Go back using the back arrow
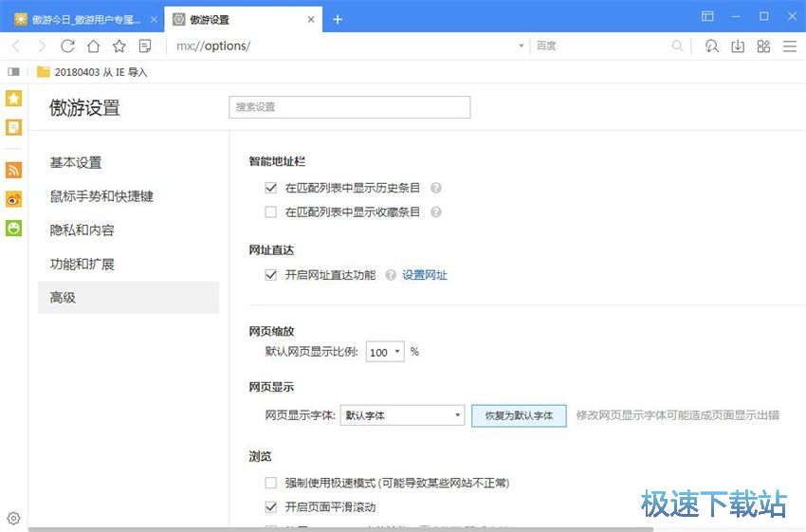This screenshot has width=806, height=532. pos(15,46)
